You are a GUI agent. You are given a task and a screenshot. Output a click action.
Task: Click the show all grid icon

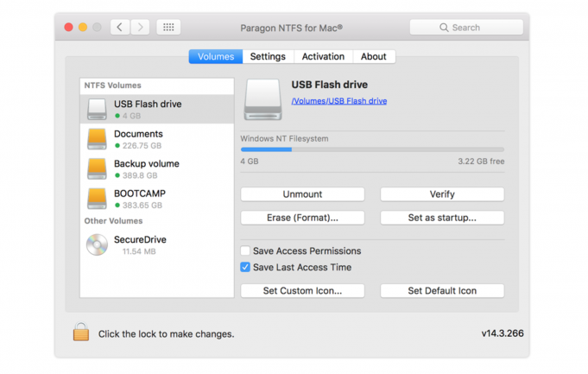point(168,28)
